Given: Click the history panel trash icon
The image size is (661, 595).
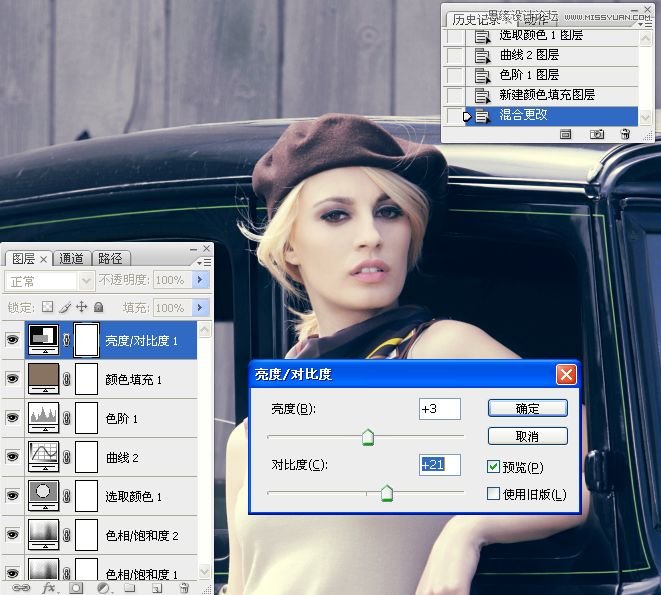Looking at the screenshot, I should [x=625, y=133].
